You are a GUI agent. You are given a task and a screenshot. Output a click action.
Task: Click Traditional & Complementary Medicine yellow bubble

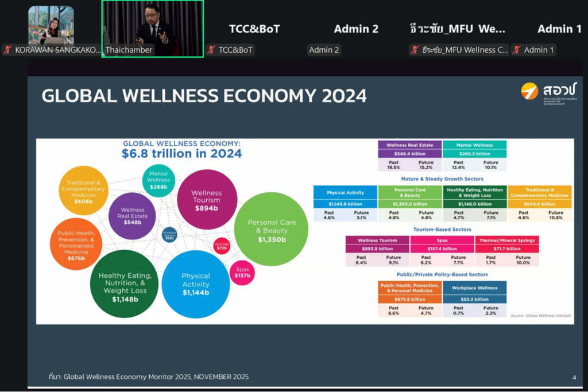coord(83,190)
